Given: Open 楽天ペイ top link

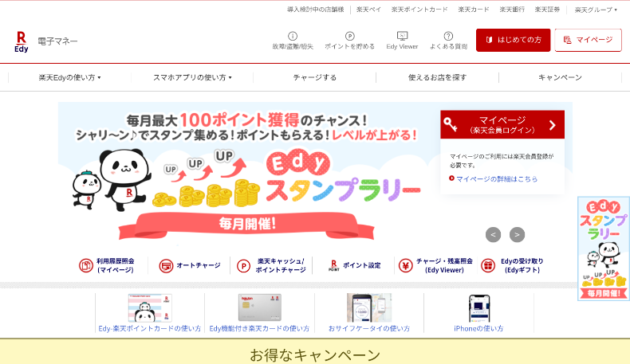Looking at the screenshot, I should [x=368, y=10].
